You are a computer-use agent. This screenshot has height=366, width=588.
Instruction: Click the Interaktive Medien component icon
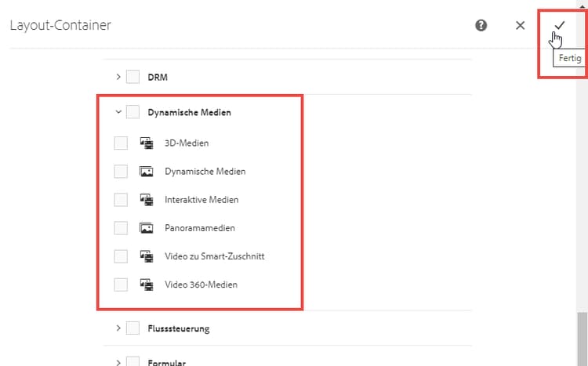click(147, 200)
